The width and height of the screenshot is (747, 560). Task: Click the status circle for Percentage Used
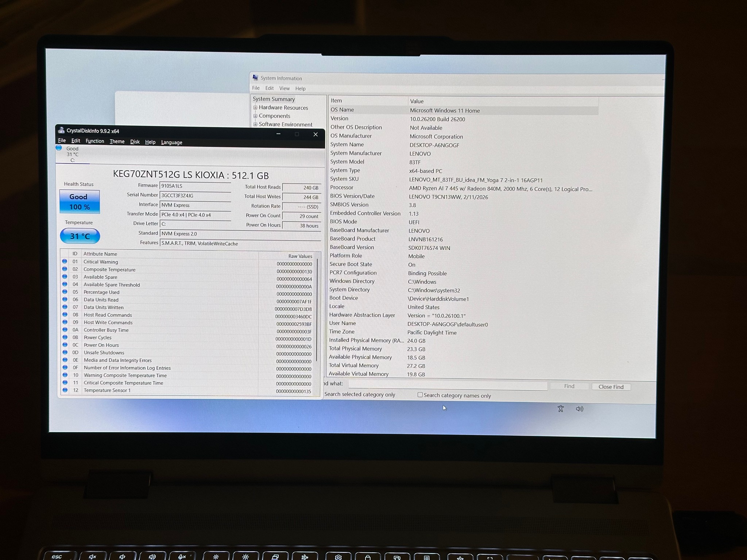pyautogui.click(x=65, y=292)
